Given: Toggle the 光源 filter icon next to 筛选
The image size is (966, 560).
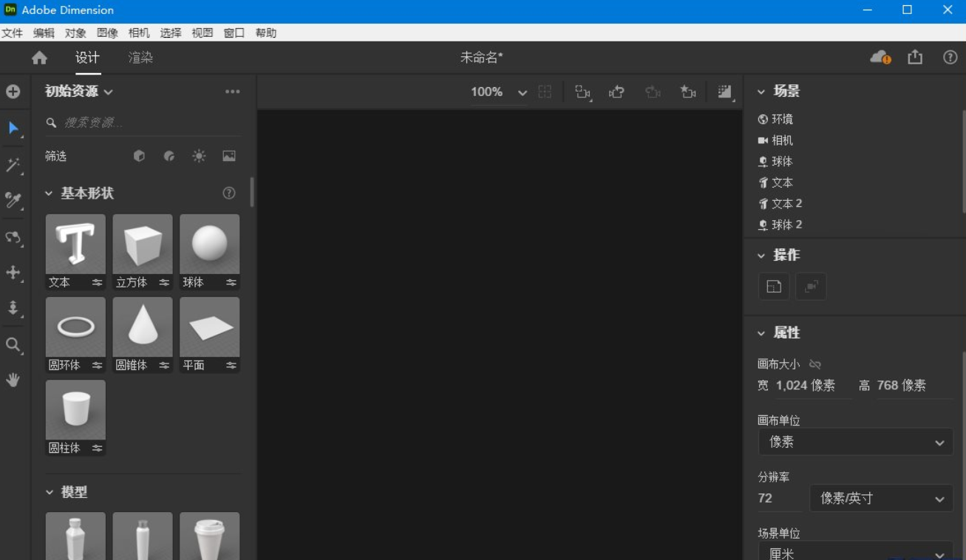Looking at the screenshot, I should pos(198,156).
